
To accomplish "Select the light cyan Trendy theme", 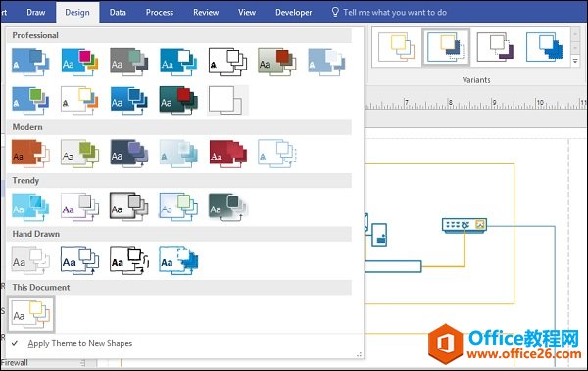I will point(30,207).
